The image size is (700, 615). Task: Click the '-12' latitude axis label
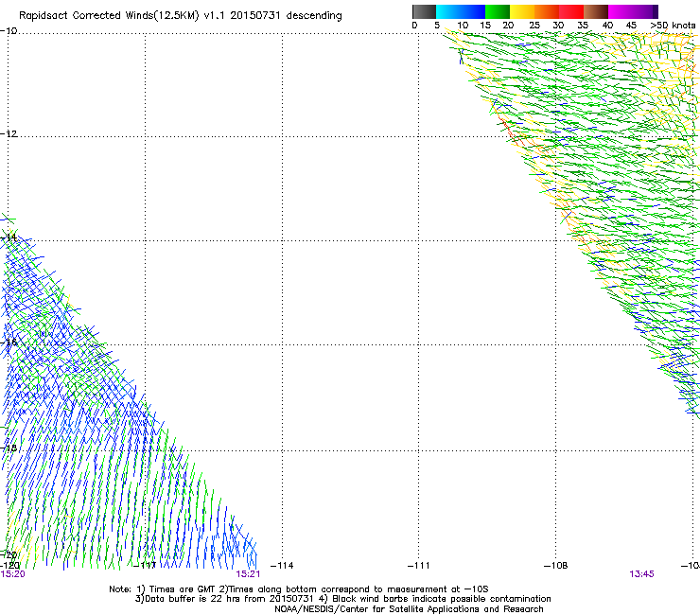9,134
